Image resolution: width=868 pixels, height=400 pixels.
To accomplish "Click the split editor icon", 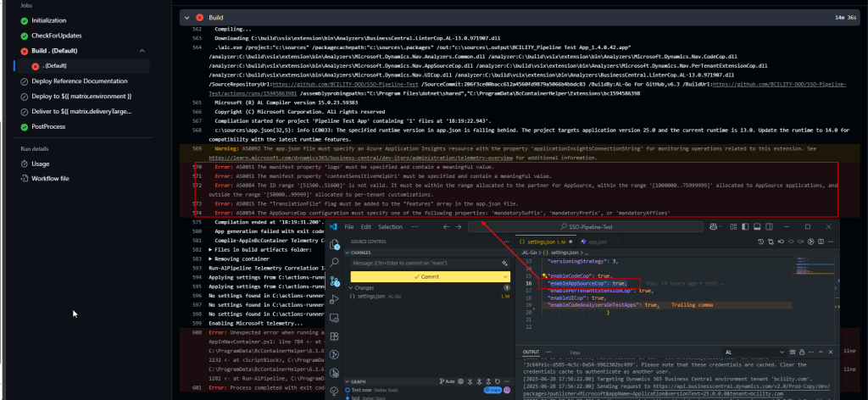I will pyautogui.click(x=821, y=242).
